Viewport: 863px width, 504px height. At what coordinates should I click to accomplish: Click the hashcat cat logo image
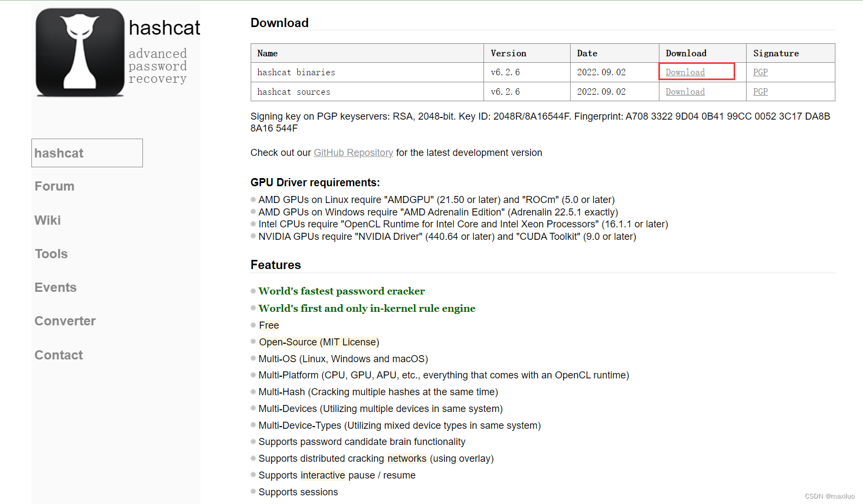click(x=80, y=53)
